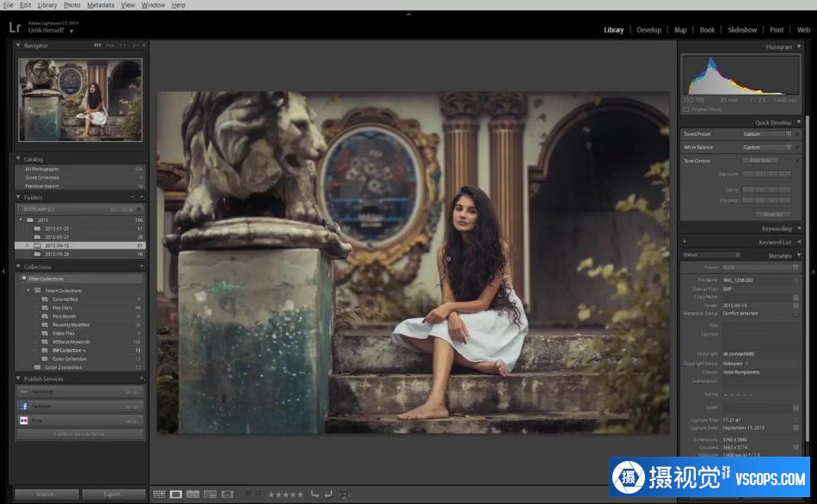Rotate photo counter-clockwise in the toolbar

tap(315, 494)
